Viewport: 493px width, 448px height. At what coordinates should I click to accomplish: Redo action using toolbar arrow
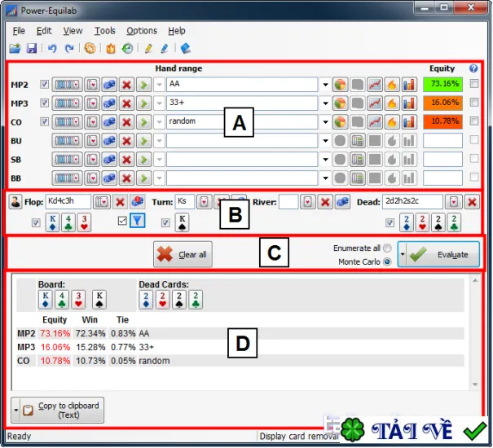[69, 48]
